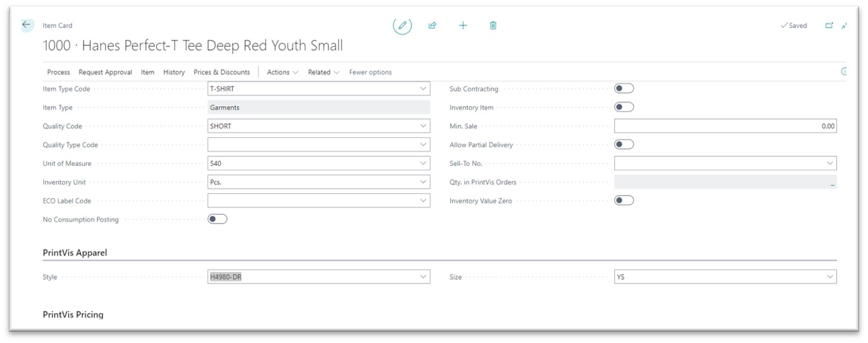Click the item title Hanes Perfect-T Tee
This screenshot has width=868, height=343.
point(193,45)
